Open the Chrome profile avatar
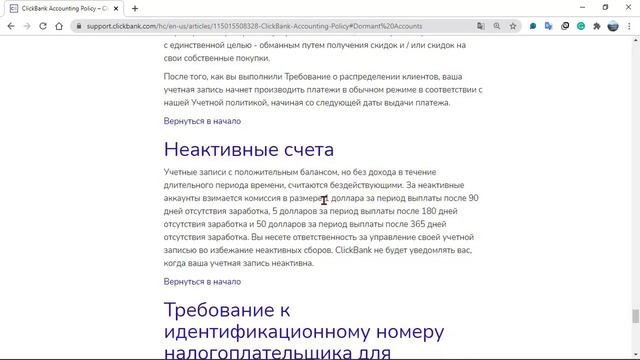 (x=613, y=26)
